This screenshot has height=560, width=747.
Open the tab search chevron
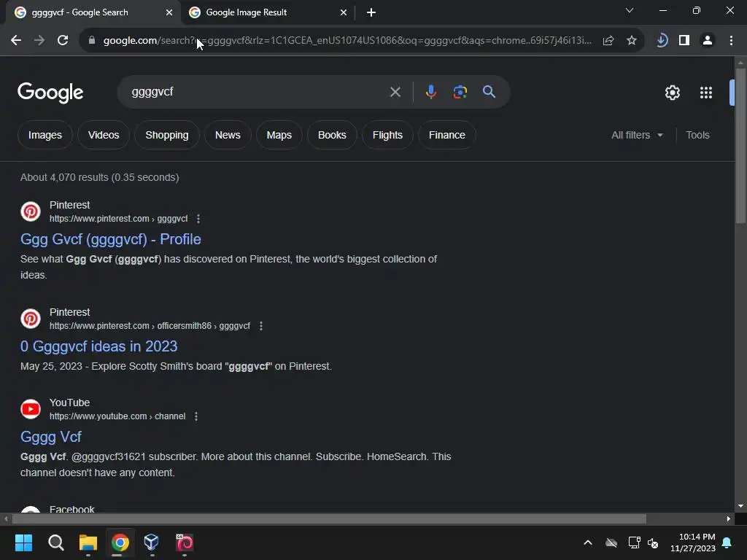click(x=630, y=10)
